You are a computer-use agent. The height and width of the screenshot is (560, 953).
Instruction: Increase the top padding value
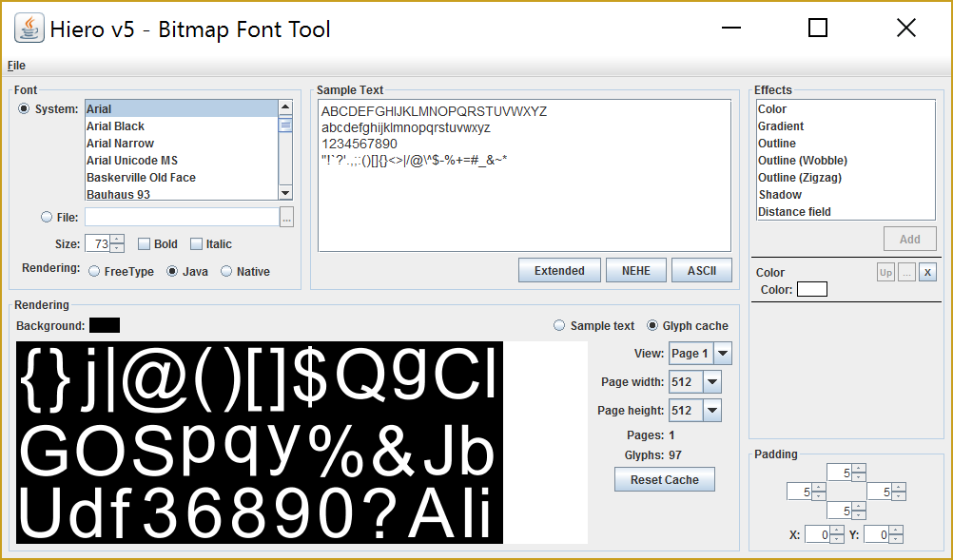pyautogui.click(x=859, y=469)
